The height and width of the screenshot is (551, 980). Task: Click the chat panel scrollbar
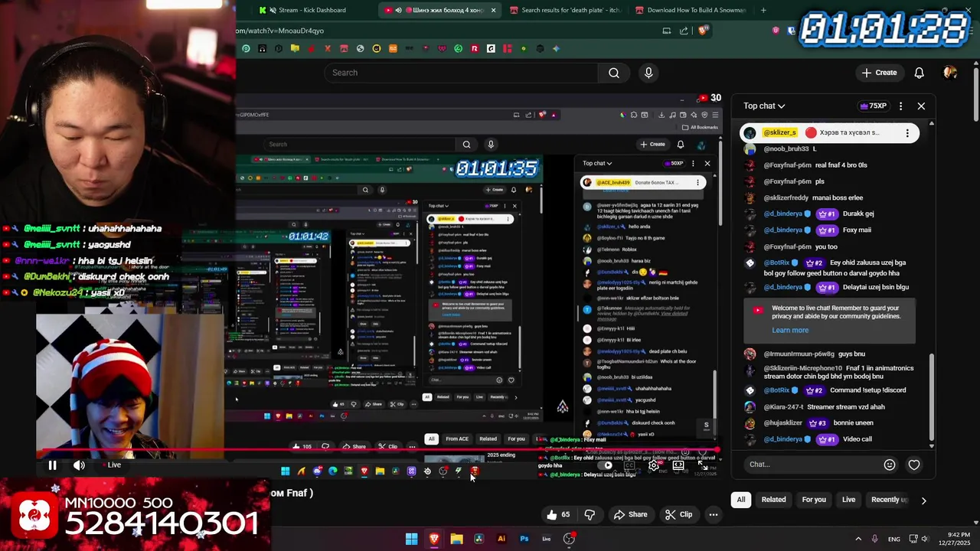[x=932, y=398]
